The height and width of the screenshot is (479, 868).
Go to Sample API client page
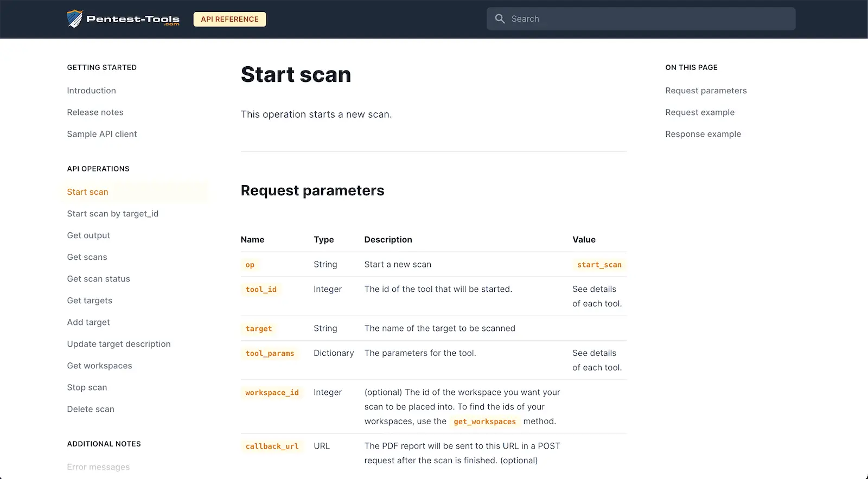101,134
